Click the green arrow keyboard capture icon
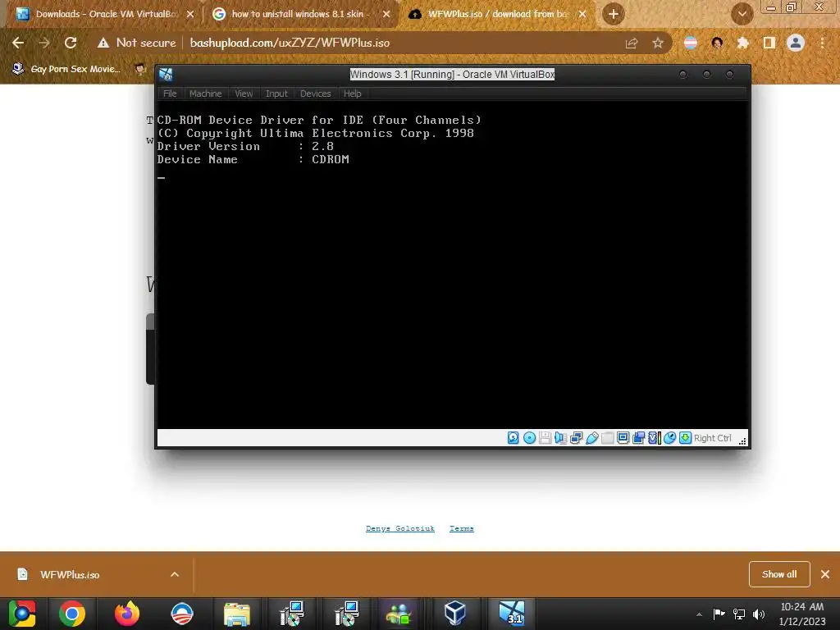This screenshot has width=840, height=630. pos(685,438)
